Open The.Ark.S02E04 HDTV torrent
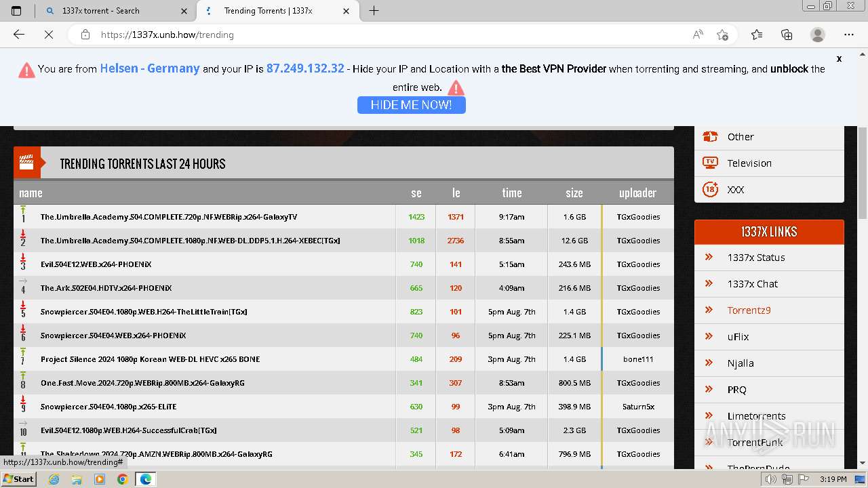Screen dimensions: 868x488 pos(106,288)
